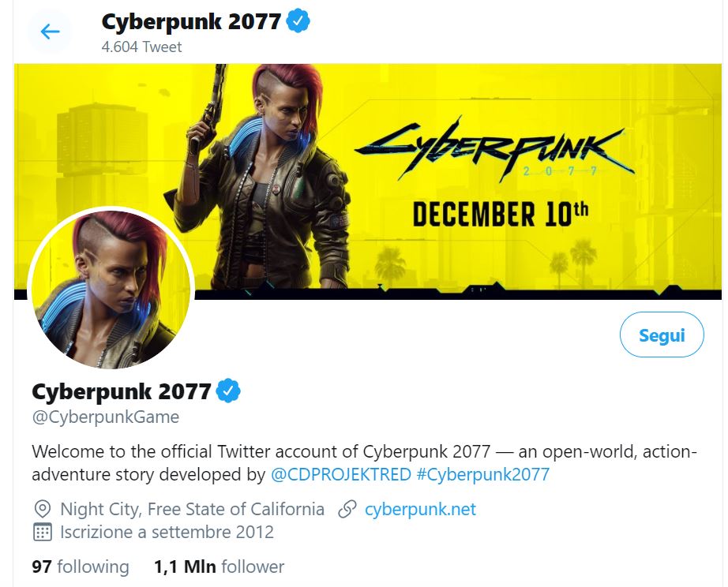Click the chain link icon

[347, 509]
